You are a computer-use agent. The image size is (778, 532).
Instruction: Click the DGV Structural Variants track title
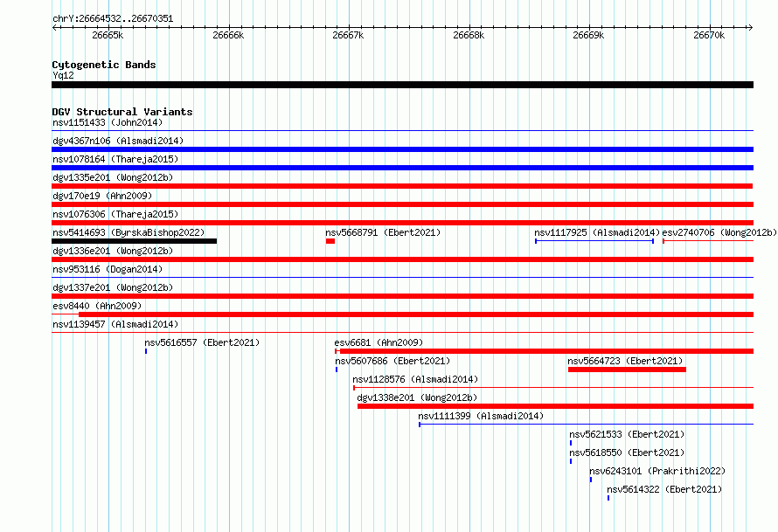(122, 112)
